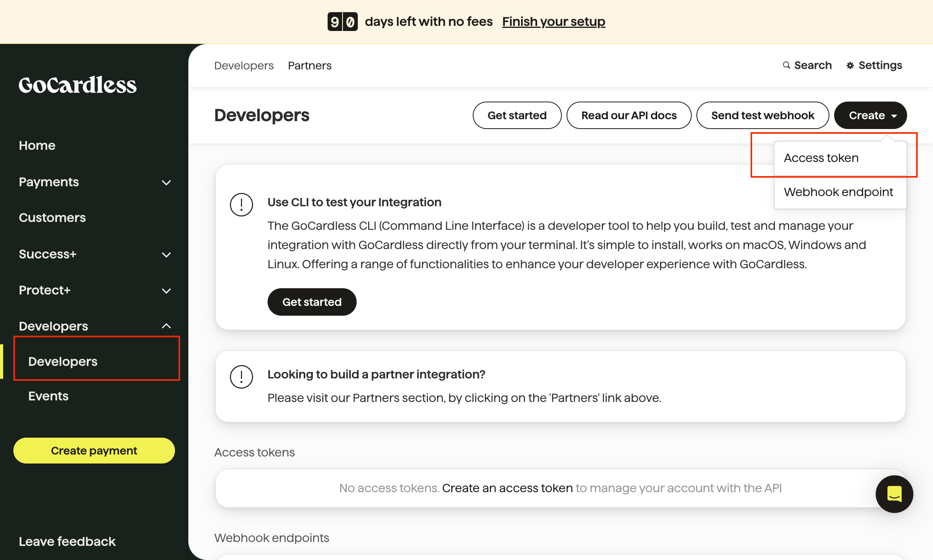Click Create an access token link
Image resolution: width=933 pixels, height=560 pixels.
point(507,488)
